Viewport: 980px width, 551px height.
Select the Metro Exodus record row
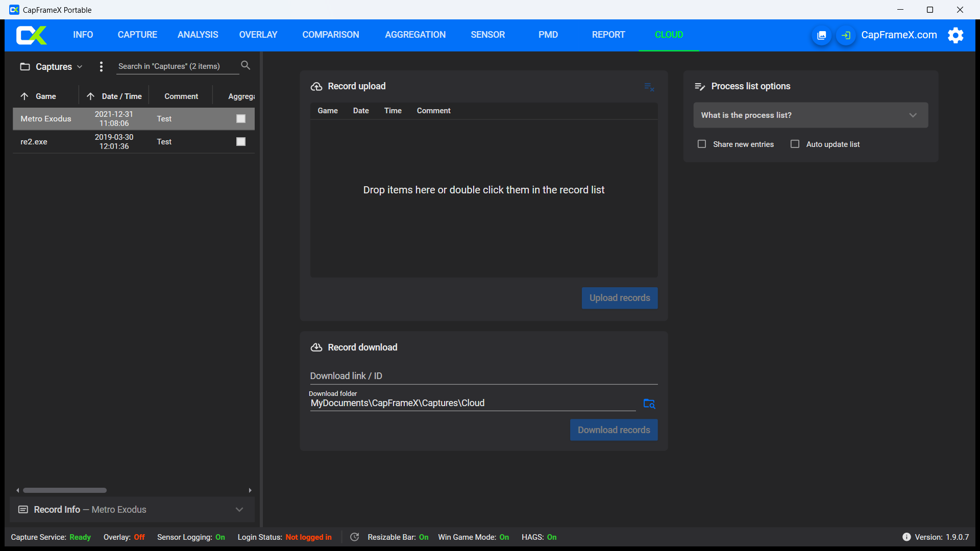tap(134, 119)
